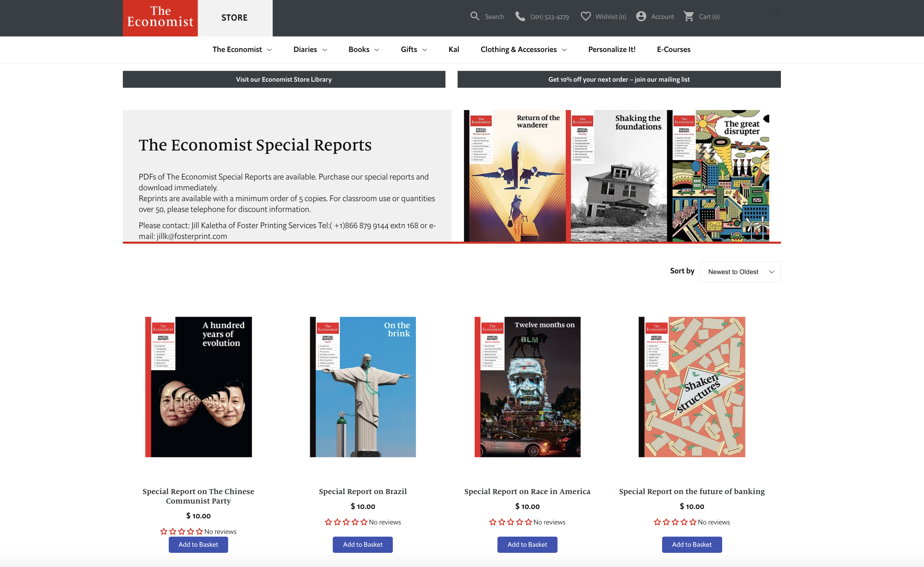
Task: Click Visit our Economist Store Library banner
Action: click(x=284, y=80)
